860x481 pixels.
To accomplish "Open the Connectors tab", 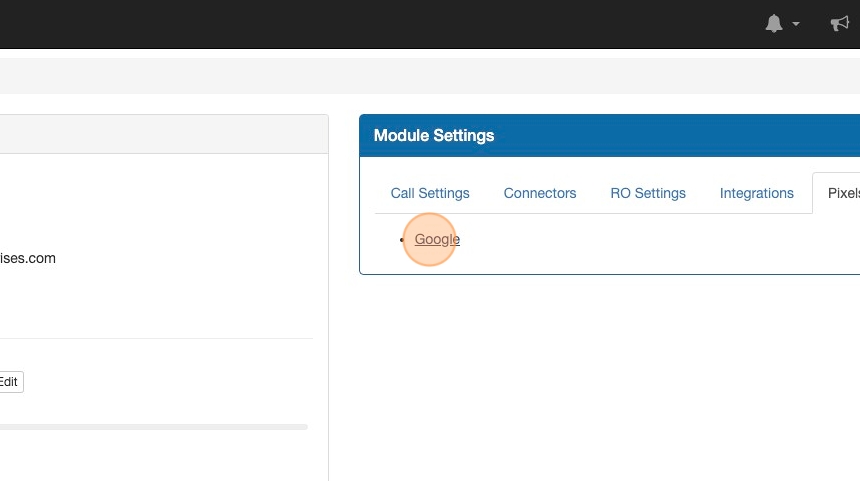I will [x=540, y=193].
